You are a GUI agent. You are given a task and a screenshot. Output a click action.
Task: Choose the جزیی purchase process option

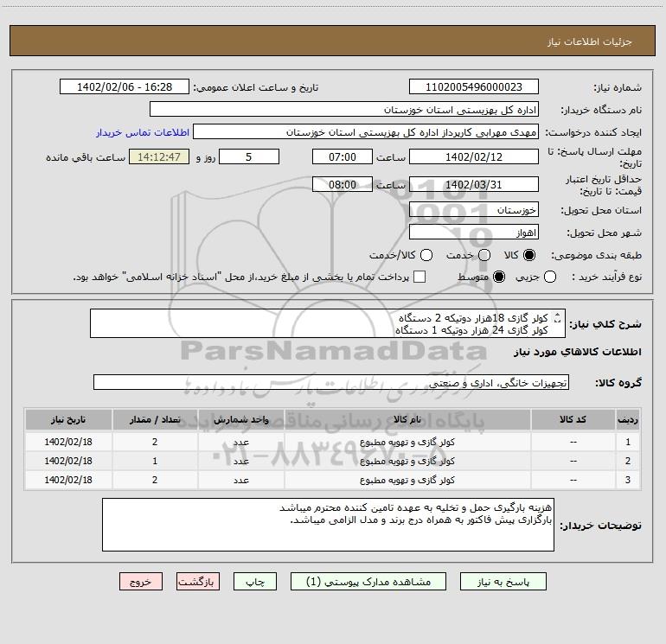pos(550,277)
